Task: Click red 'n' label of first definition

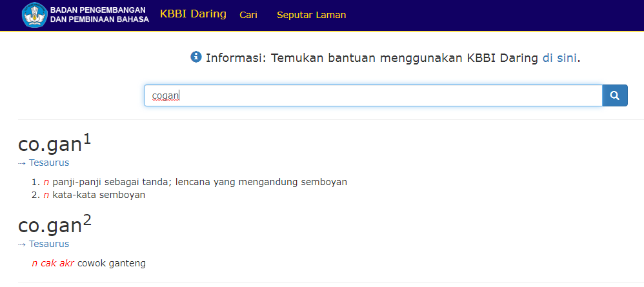Action: pyautogui.click(x=46, y=183)
